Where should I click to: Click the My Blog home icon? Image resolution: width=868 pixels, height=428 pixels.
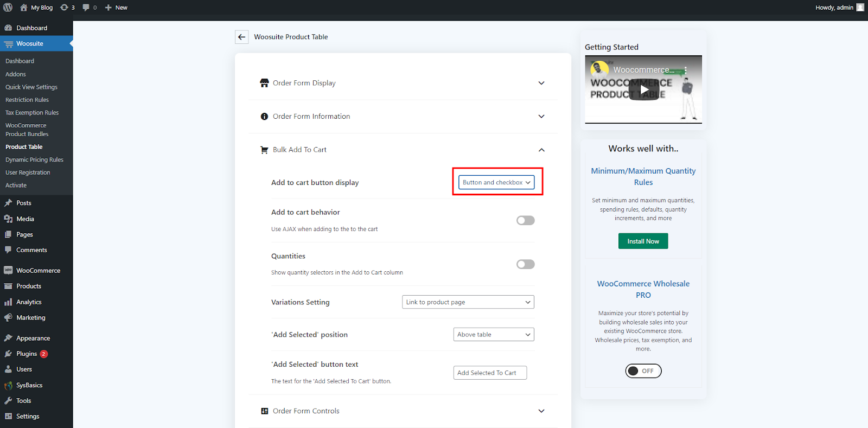coord(24,8)
